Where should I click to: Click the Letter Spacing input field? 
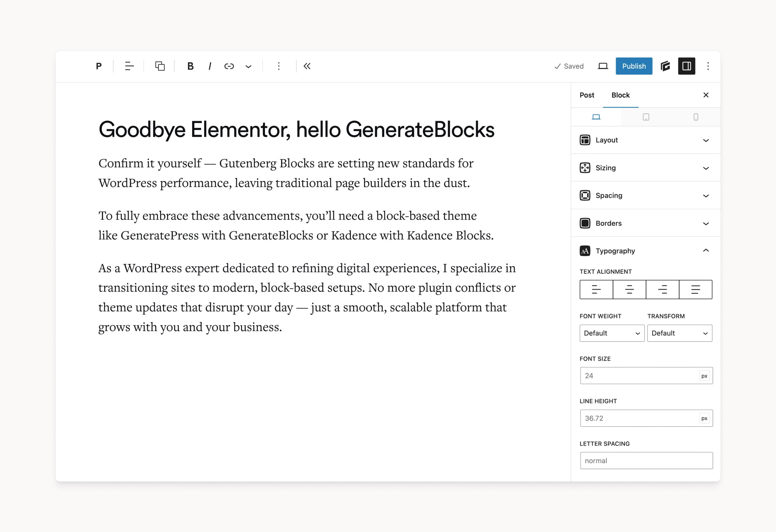point(646,461)
